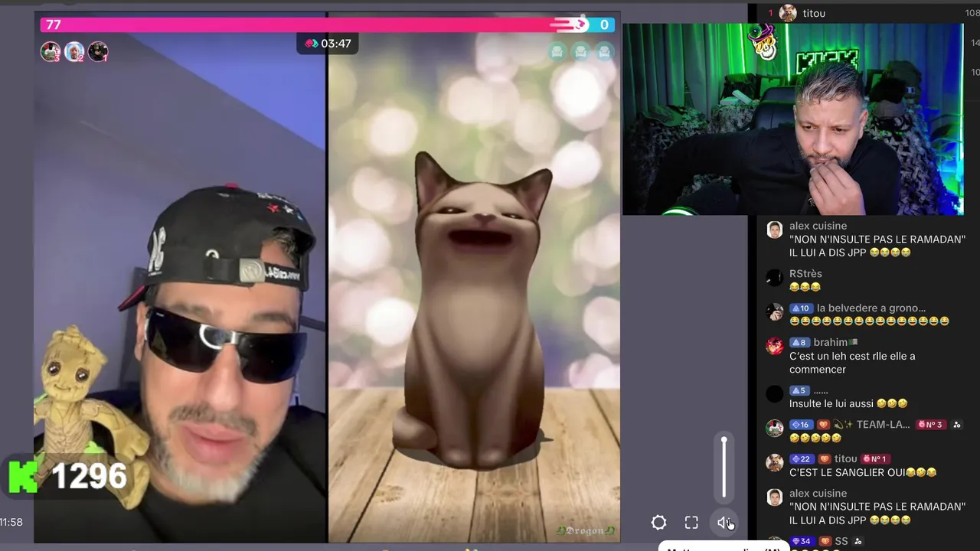Click username alex cuisine in first message
980x551 pixels.
pos(818,226)
